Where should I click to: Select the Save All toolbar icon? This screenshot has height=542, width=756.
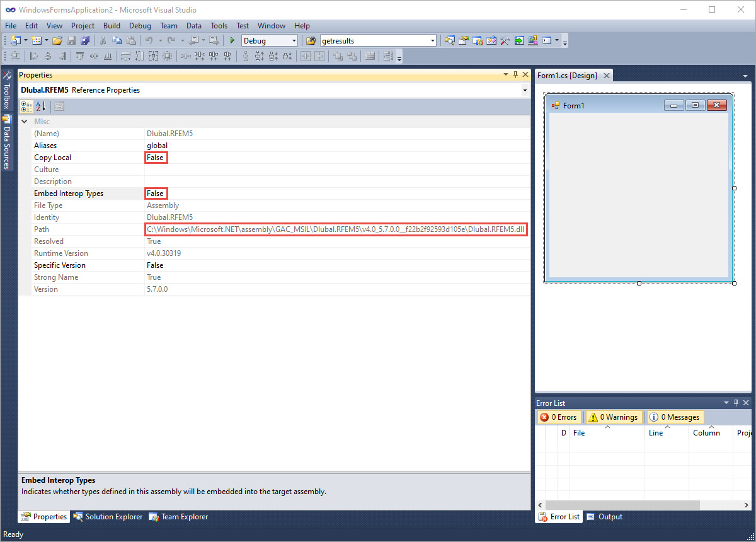coord(85,40)
